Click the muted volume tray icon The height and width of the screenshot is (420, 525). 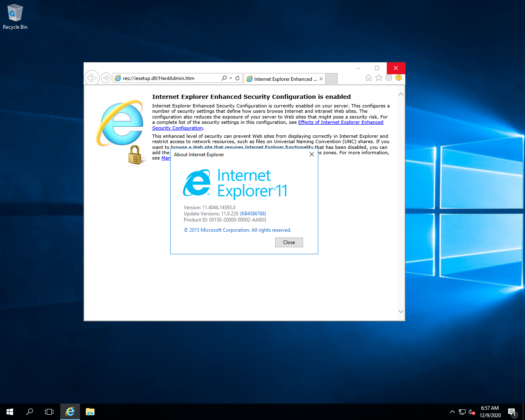coord(472,412)
